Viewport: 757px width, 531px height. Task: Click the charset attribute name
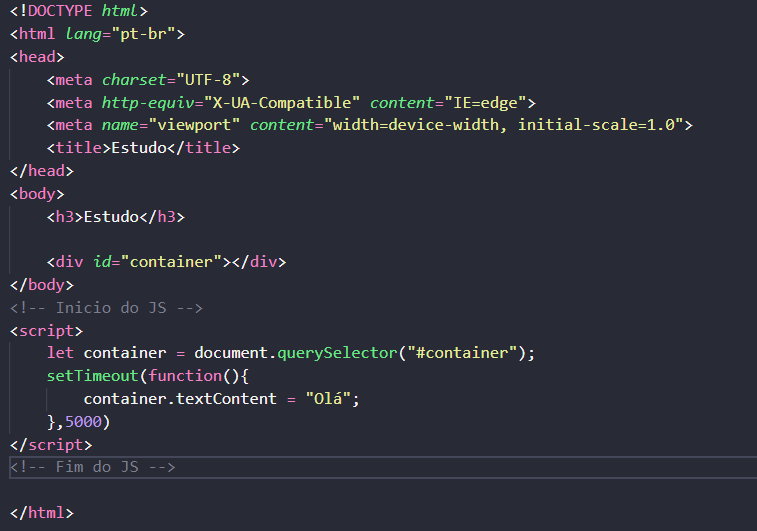pos(134,80)
